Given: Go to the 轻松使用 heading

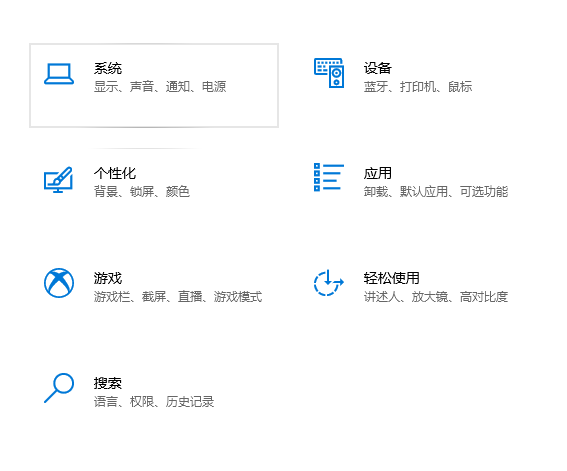Looking at the screenshot, I should point(392,278).
